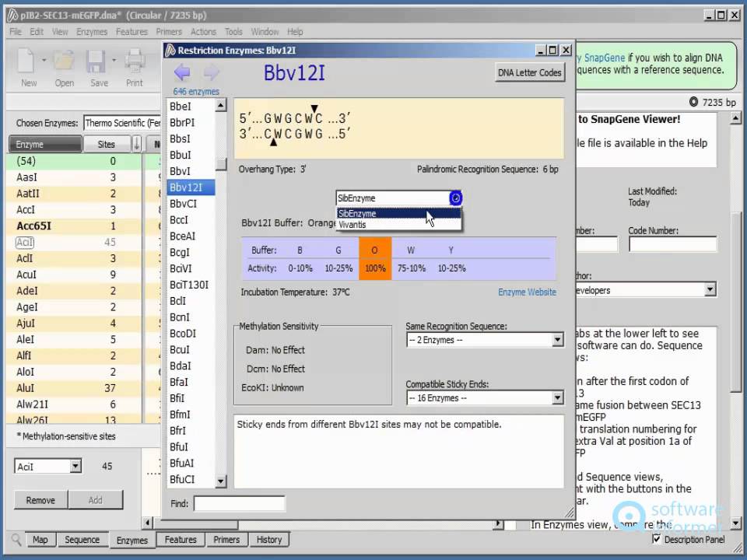This screenshot has width=747, height=560.
Task: Switch to the bottom Features tab
Action: pos(181,540)
